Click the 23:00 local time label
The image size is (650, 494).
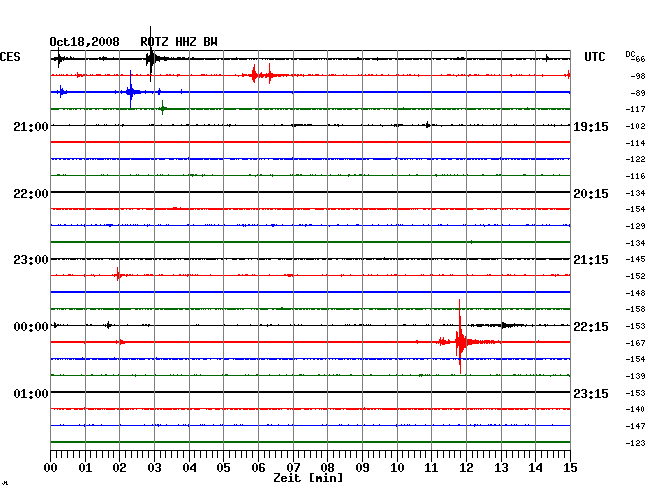31,260
